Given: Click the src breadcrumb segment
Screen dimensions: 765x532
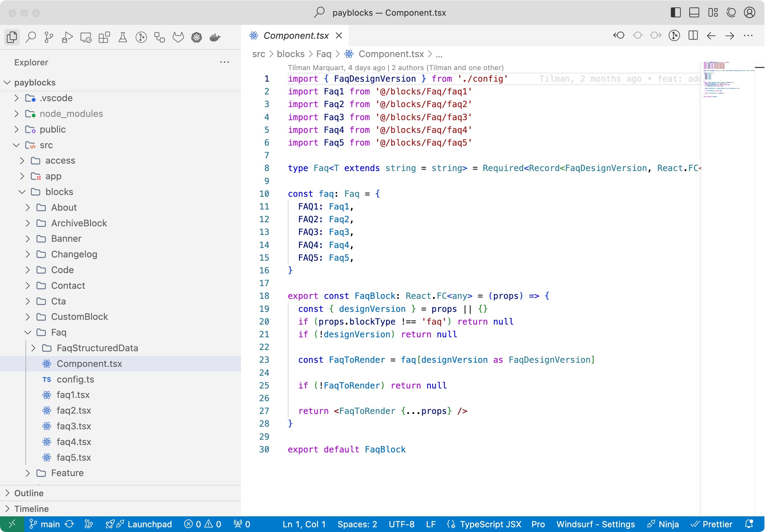Looking at the screenshot, I should point(259,54).
